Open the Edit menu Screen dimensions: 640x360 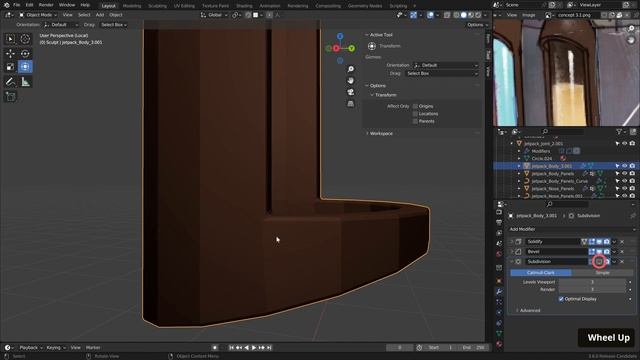click(29, 5)
